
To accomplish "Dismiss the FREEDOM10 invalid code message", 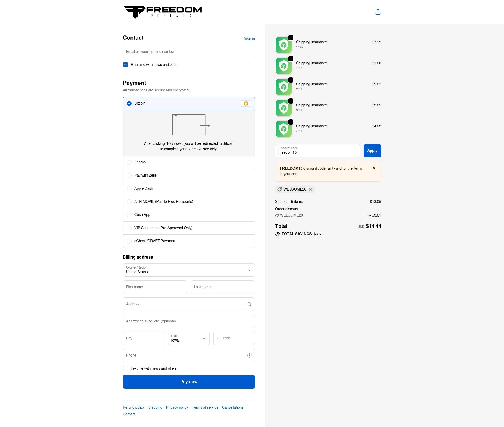I will [374, 168].
